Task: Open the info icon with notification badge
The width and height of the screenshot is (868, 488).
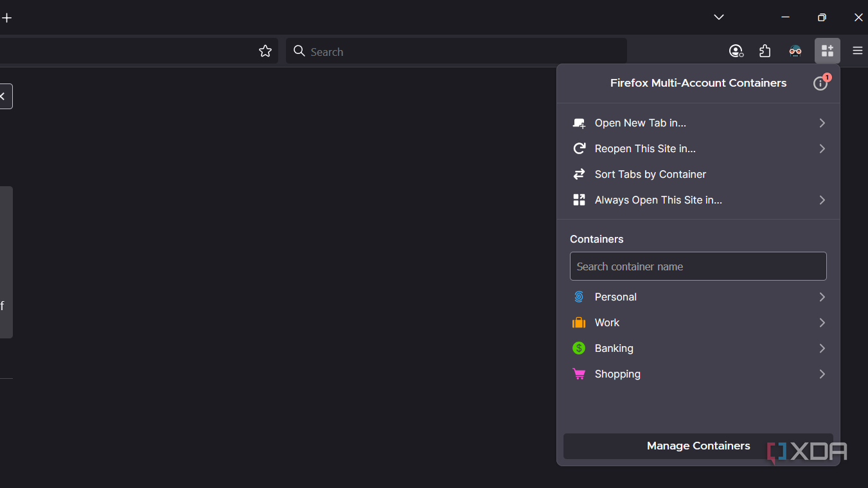Action: point(820,83)
